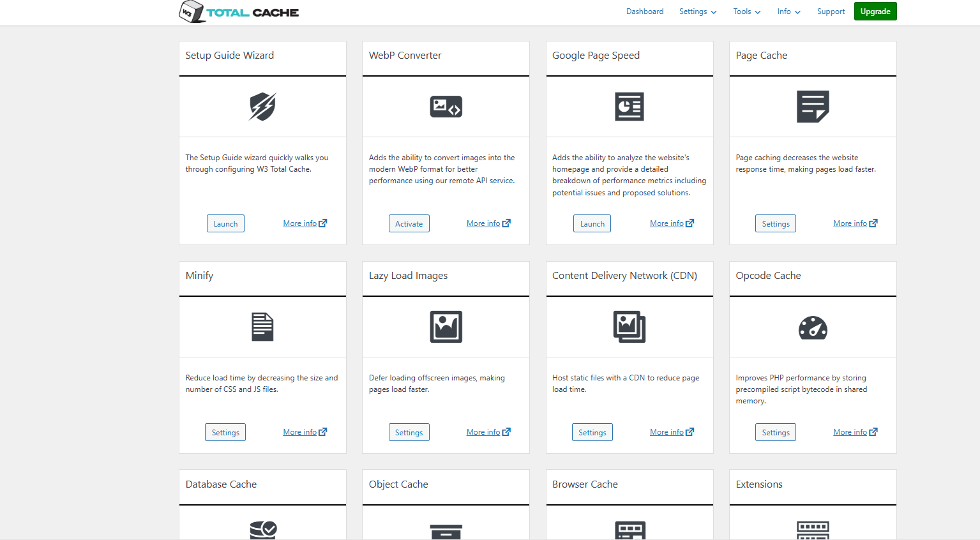The height and width of the screenshot is (540, 980).
Task: Click the Google Page Speed report icon
Action: pos(629,107)
